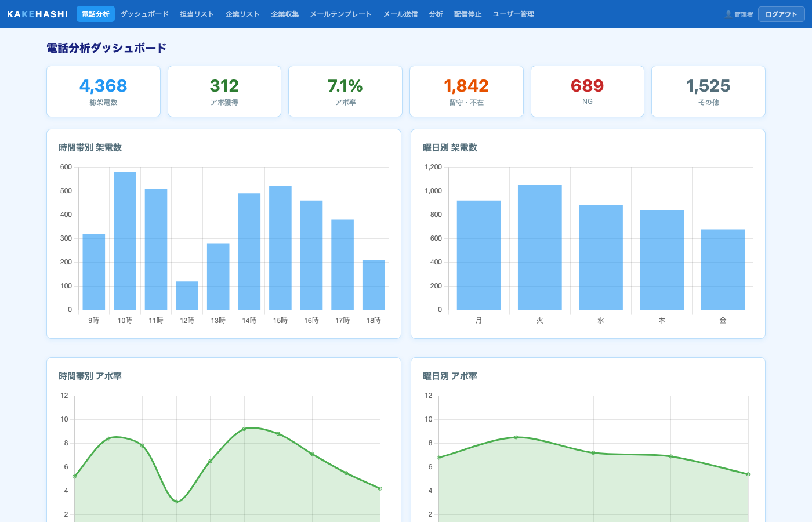The height and width of the screenshot is (522, 812).
Task: Click the アポ獲得 312 stat card
Action: (x=224, y=92)
